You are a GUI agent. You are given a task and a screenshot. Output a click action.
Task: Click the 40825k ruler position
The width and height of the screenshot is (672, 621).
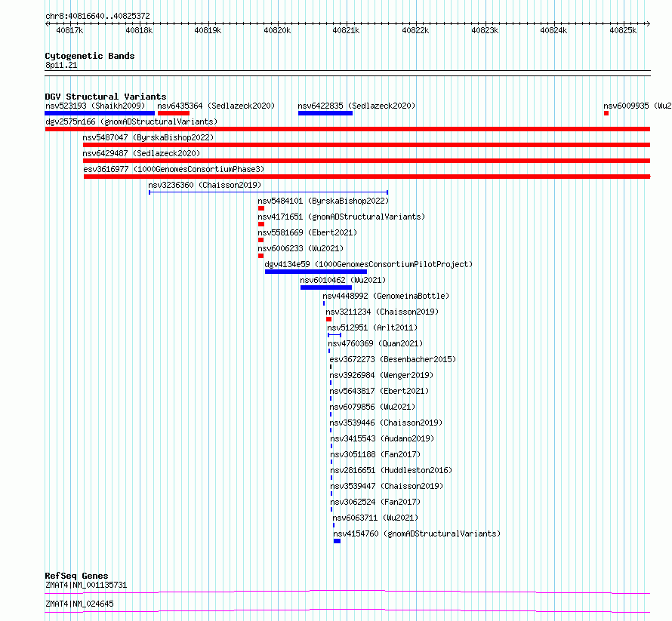(x=623, y=30)
